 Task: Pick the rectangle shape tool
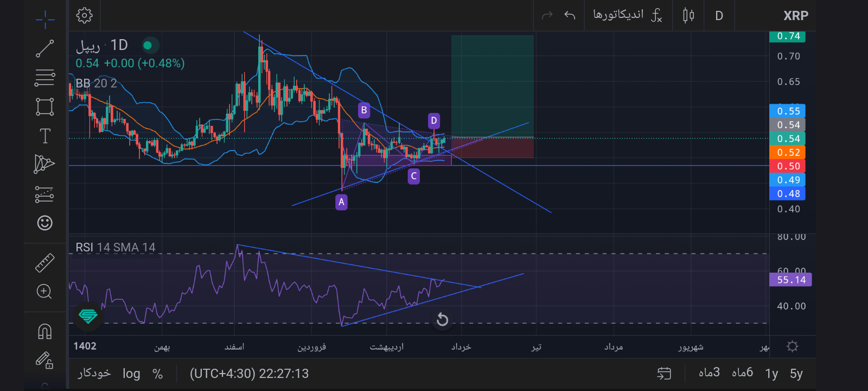pyautogui.click(x=45, y=106)
